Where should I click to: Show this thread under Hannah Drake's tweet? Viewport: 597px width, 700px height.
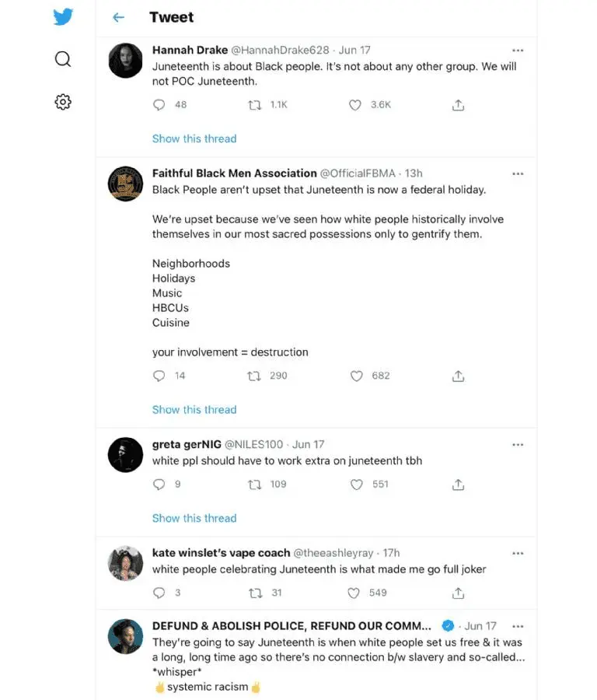(x=194, y=138)
